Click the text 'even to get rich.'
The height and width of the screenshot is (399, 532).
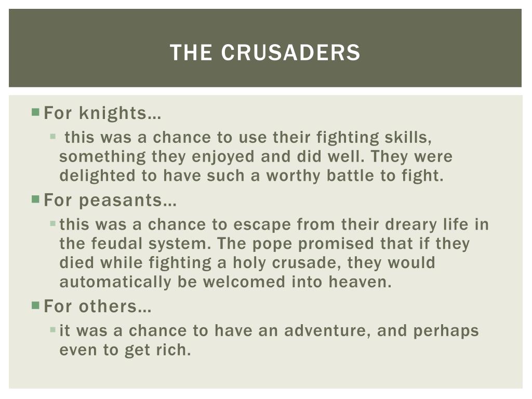[x=125, y=350]
